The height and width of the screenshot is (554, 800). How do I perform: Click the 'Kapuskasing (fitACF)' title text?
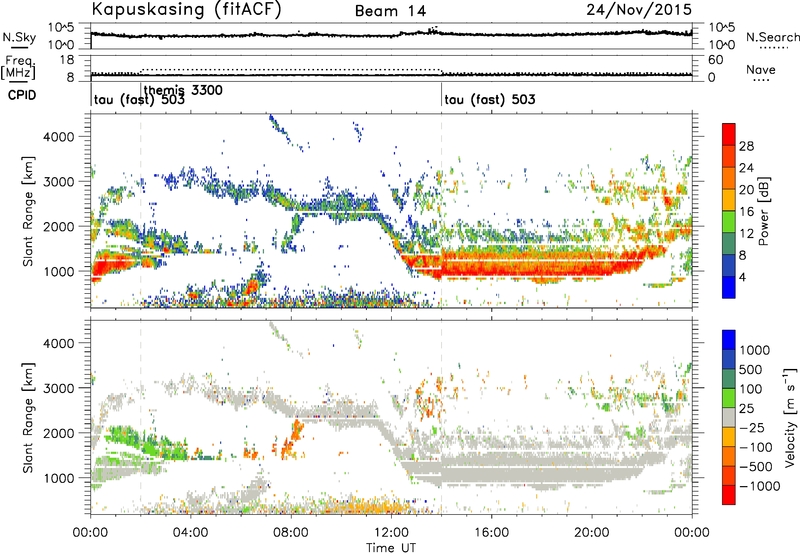point(186,9)
